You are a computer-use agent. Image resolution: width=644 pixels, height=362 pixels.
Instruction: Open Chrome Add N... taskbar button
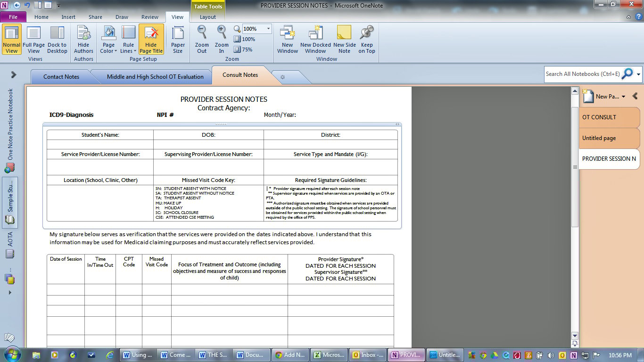tap(291, 355)
